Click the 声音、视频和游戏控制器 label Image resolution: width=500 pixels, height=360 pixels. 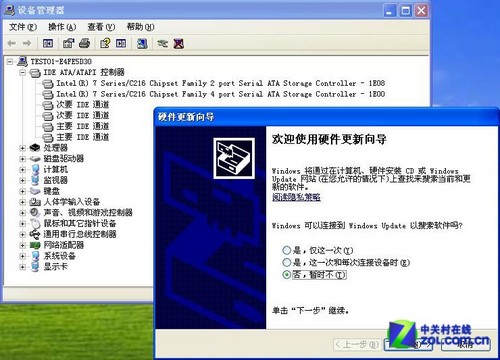[x=88, y=212]
